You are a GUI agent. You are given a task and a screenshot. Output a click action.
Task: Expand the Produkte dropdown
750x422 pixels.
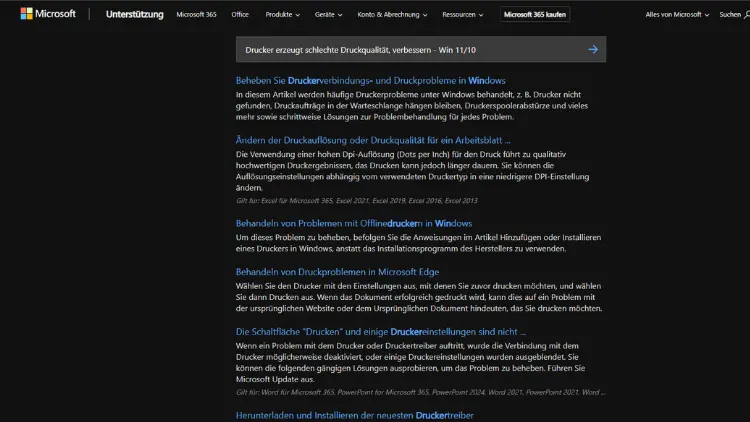tap(283, 14)
